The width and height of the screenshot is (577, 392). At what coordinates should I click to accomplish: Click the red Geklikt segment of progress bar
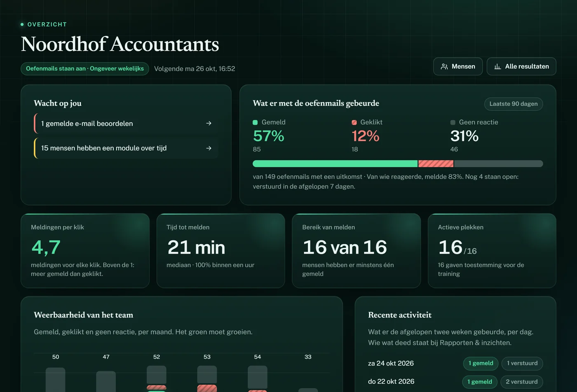pyautogui.click(x=436, y=163)
